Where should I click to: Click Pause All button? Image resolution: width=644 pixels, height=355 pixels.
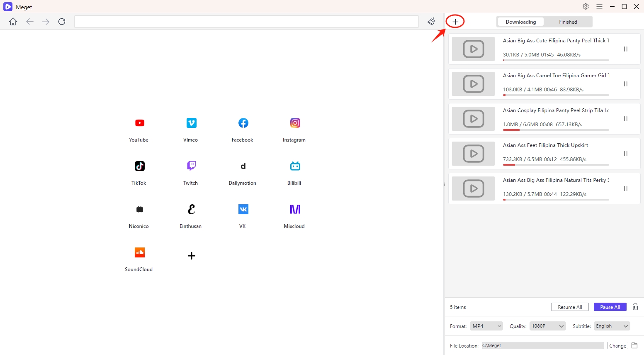(610, 307)
